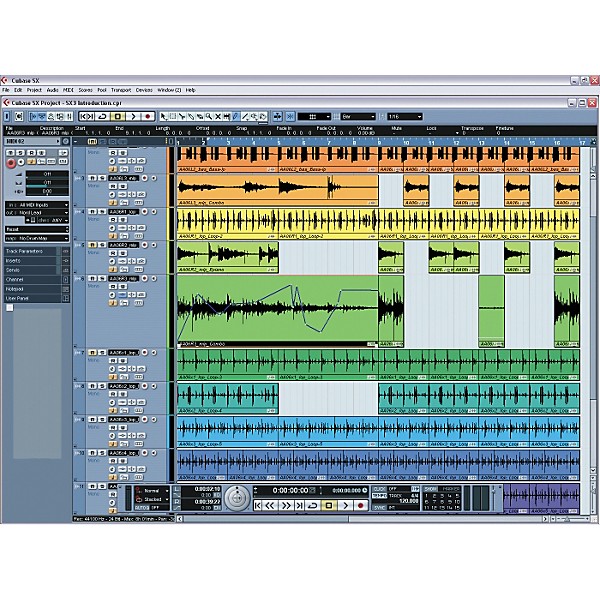The image size is (600, 600).
Task: Select the Glue tool in toolbar
Action: point(191,116)
